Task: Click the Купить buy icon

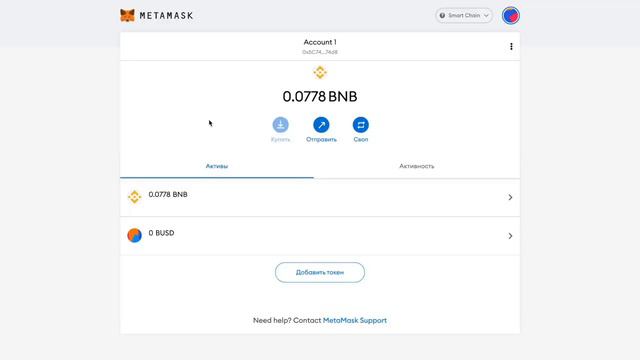Action: (x=280, y=125)
